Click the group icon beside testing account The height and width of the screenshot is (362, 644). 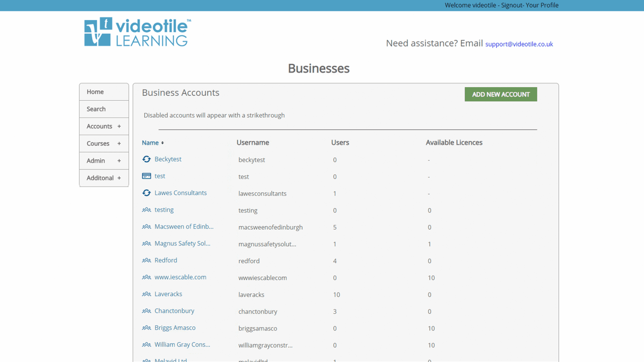coord(146,210)
